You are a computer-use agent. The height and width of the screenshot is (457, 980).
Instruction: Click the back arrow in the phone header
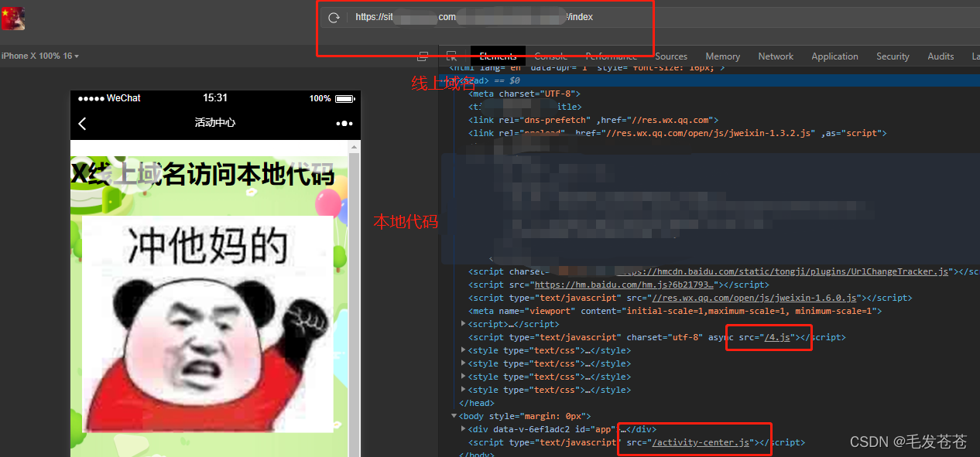click(x=82, y=123)
